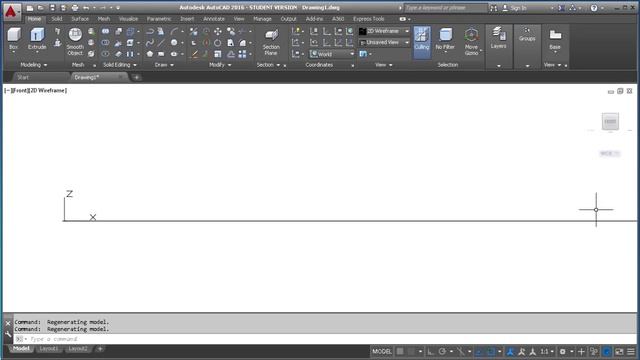Image resolution: width=640 pixels, height=360 pixels.
Task: Expand the Draw panel
Action: 164,65
